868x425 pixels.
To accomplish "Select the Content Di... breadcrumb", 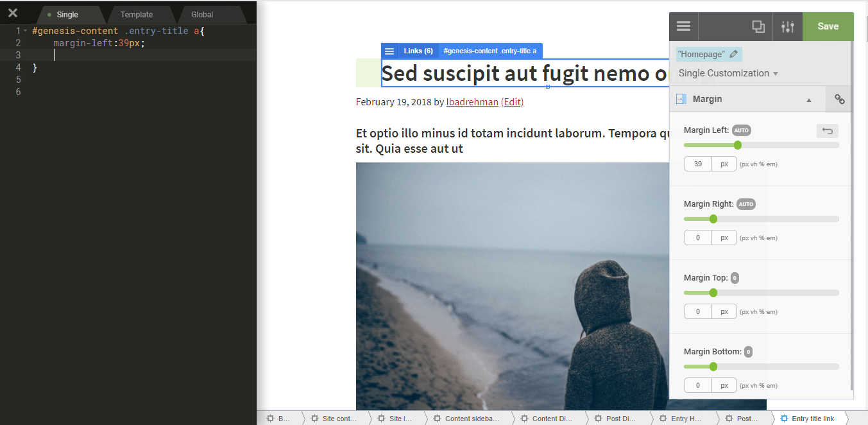I will 547,419.
